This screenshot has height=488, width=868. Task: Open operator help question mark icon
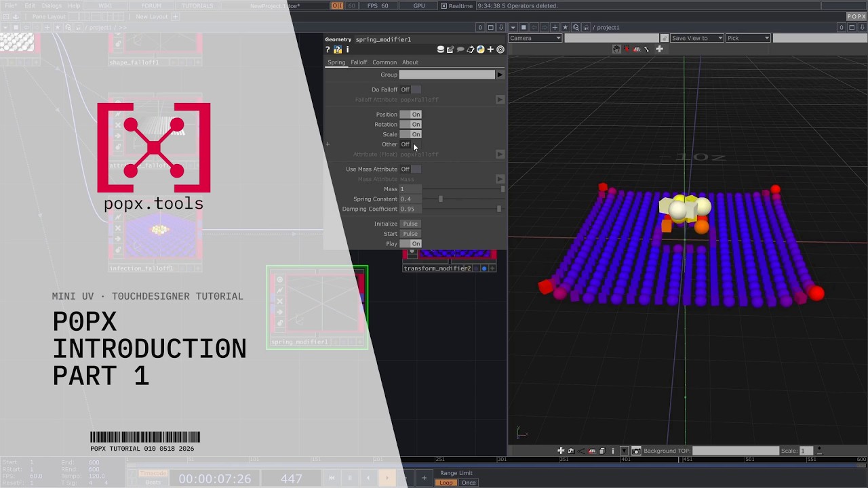(328, 49)
